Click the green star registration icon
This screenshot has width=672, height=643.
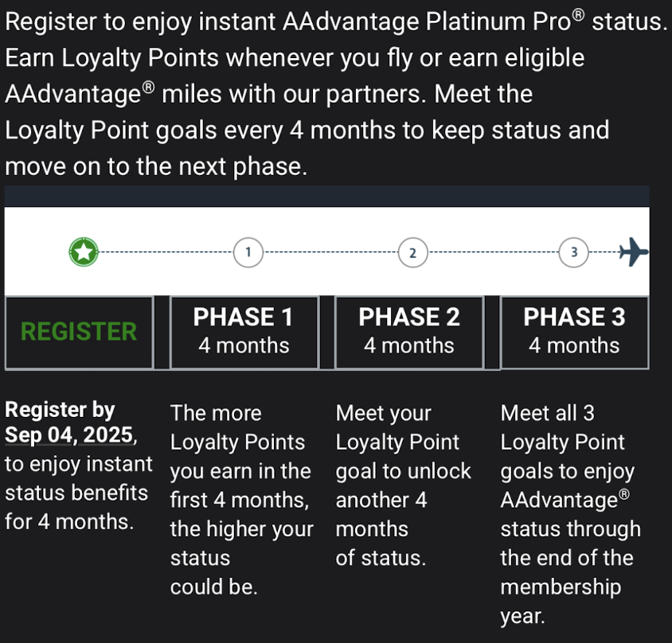coord(83,253)
